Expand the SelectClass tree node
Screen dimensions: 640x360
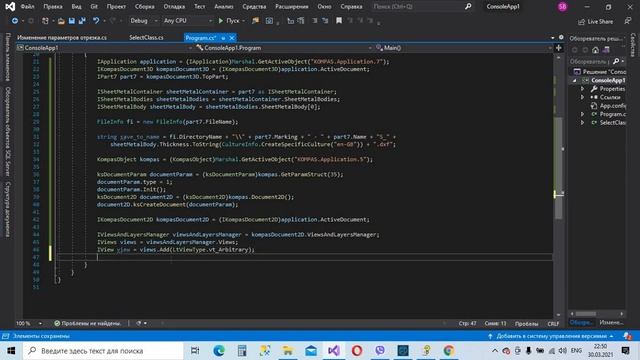[x=582, y=122]
